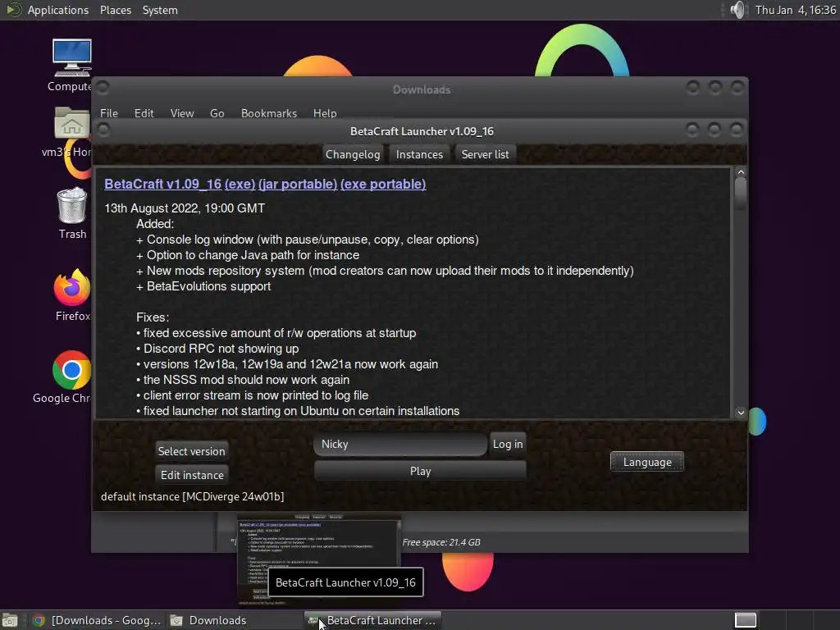Image resolution: width=840 pixels, height=630 pixels.
Task: Click the '+ BetaEvolutions support' changelog line
Action: [x=203, y=286]
